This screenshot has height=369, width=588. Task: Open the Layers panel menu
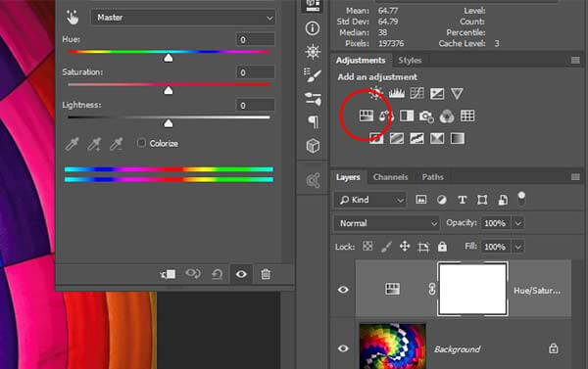[x=575, y=177]
